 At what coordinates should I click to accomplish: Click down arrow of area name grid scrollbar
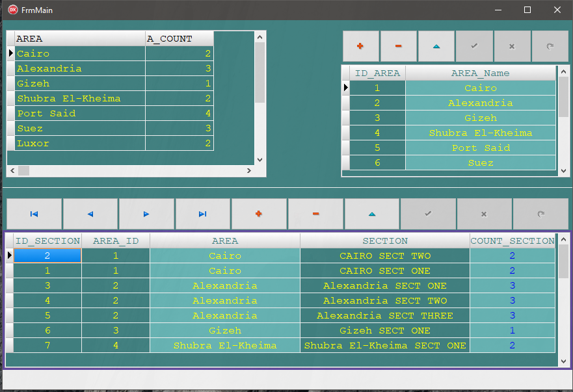coord(563,170)
